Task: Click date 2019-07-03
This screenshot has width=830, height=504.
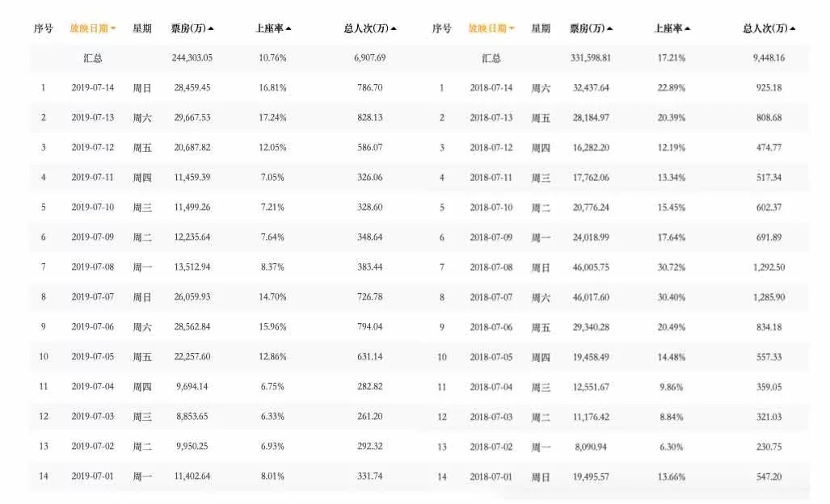Action: [x=93, y=416]
